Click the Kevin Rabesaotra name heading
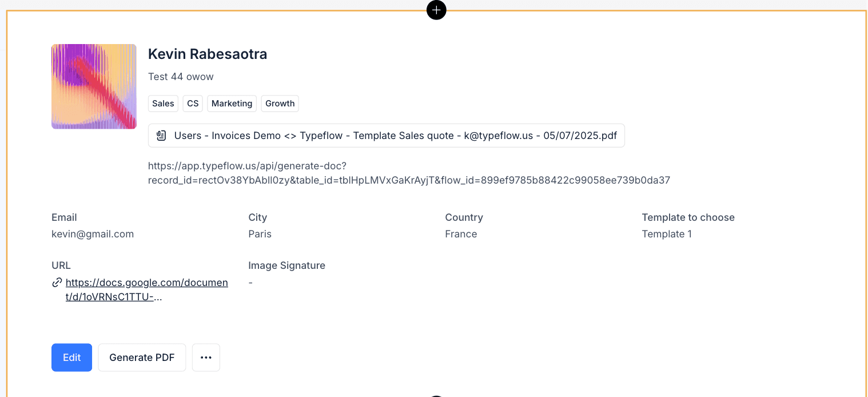Viewport: 868px width, 397px height. [x=208, y=54]
